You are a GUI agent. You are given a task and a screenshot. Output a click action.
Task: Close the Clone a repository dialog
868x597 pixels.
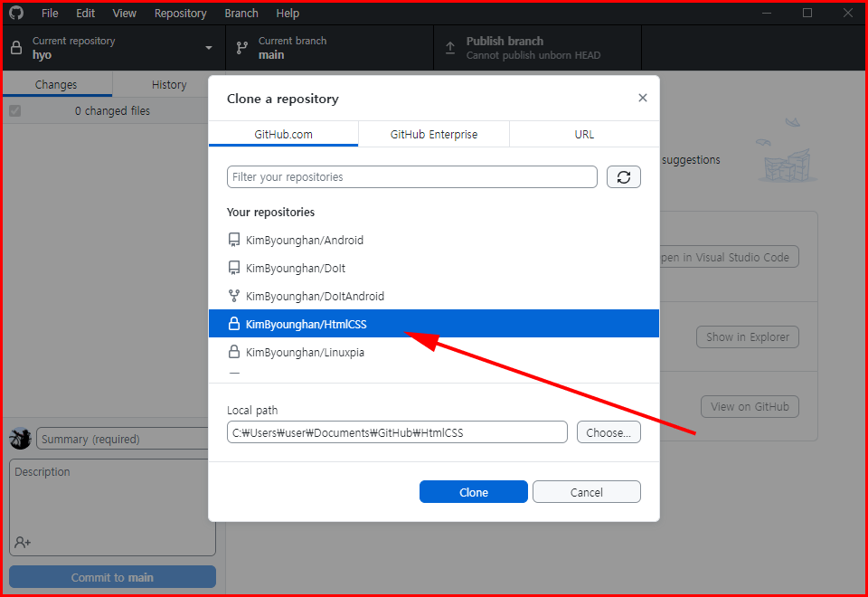click(x=642, y=98)
